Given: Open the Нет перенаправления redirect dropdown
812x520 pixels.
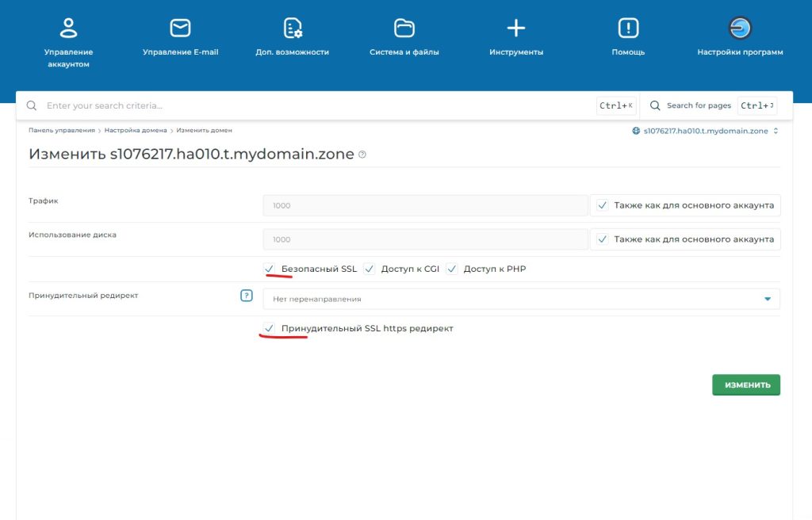Looking at the screenshot, I should coord(521,299).
